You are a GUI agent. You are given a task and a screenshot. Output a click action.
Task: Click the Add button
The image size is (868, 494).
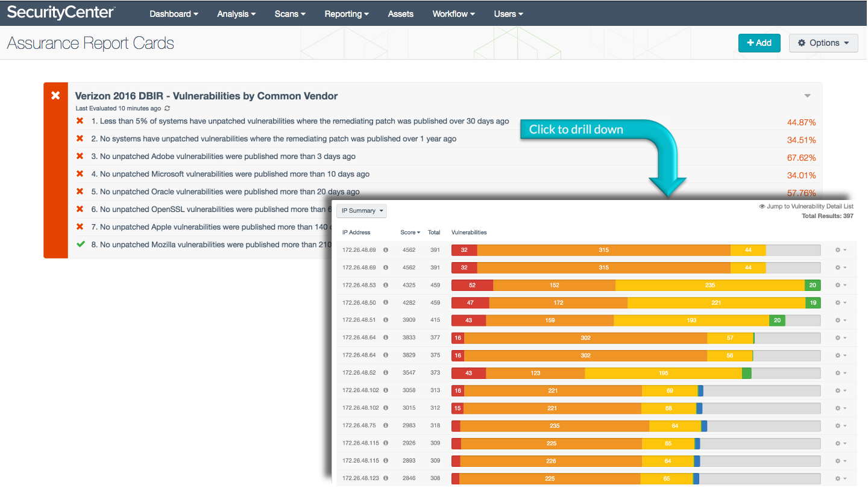click(759, 43)
